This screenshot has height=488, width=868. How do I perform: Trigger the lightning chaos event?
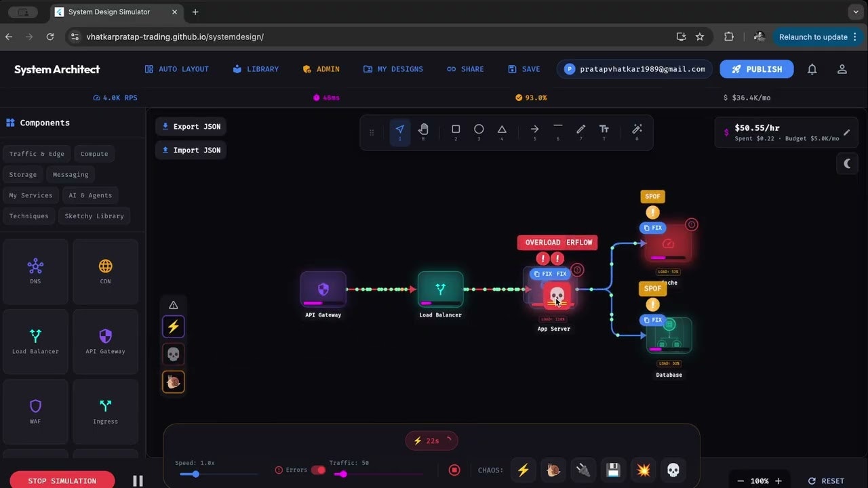coord(523,470)
